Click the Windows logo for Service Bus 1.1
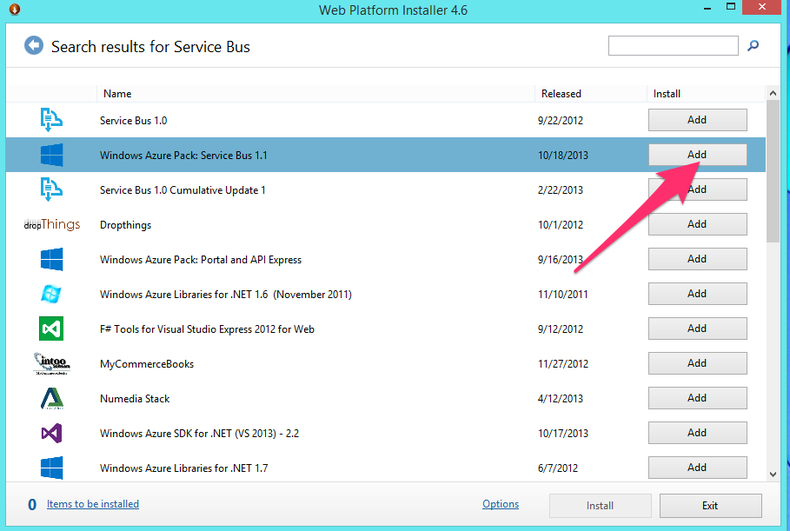 [51, 155]
